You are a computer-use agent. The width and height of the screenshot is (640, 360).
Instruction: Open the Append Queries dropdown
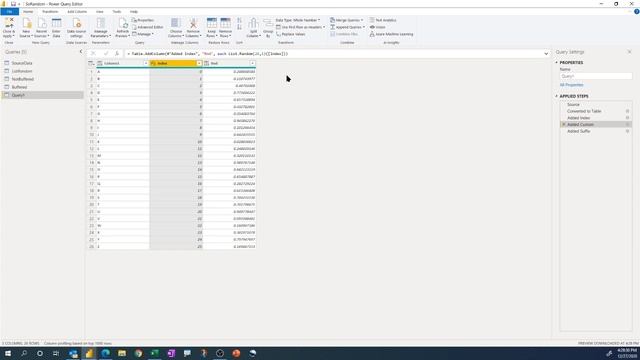coord(347,27)
